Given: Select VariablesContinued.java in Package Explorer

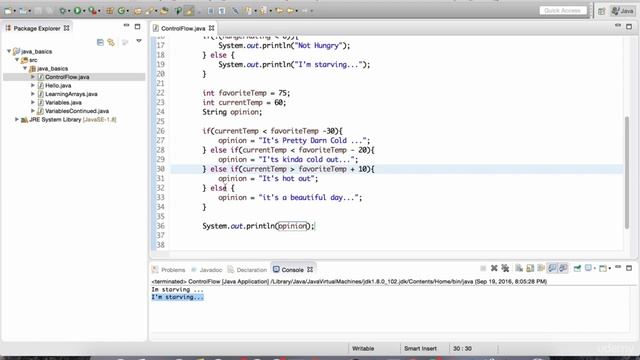Looking at the screenshot, I should [77, 111].
